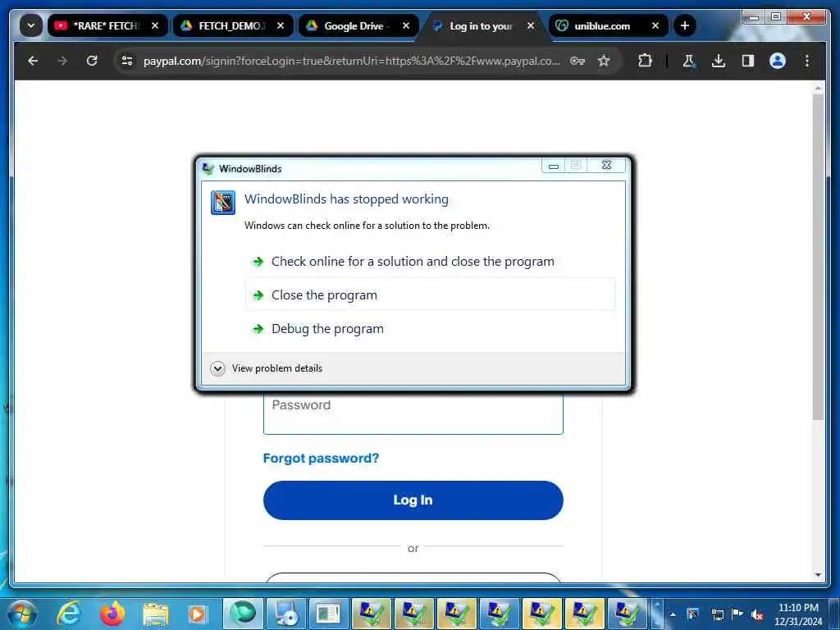Toggle the Chrome side panel
The height and width of the screenshot is (630, 840).
pos(748,61)
